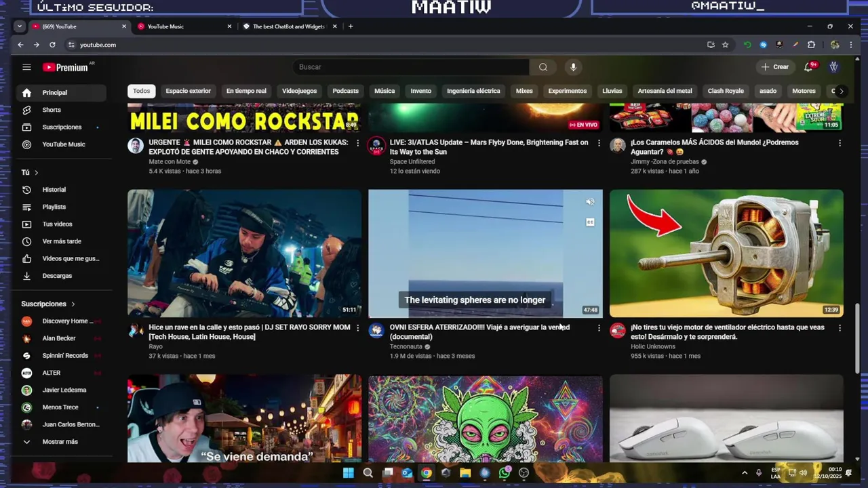
Task: Click the YouTube Premium logo
Action: pos(66,67)
